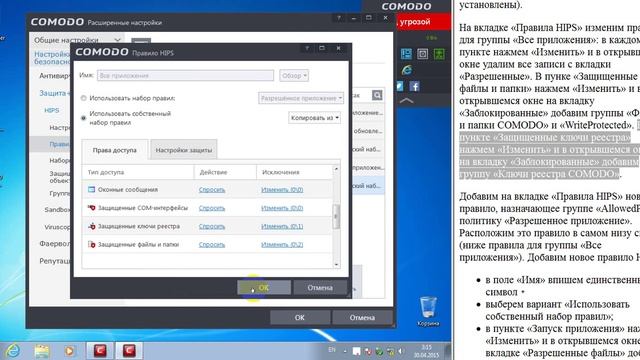This screenshot has width=640, height=360.
Task: Open the Facebook icon in COMODO widget
Action: [414, 86]
